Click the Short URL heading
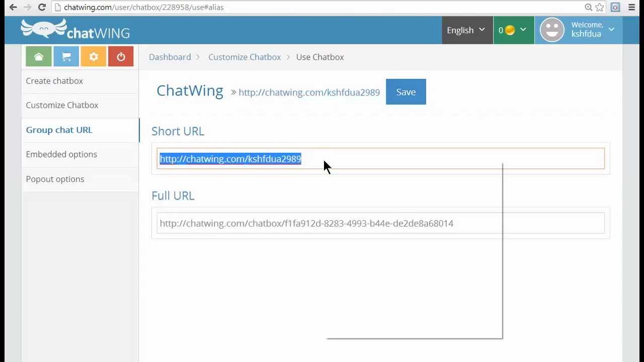 coord(178,131)
